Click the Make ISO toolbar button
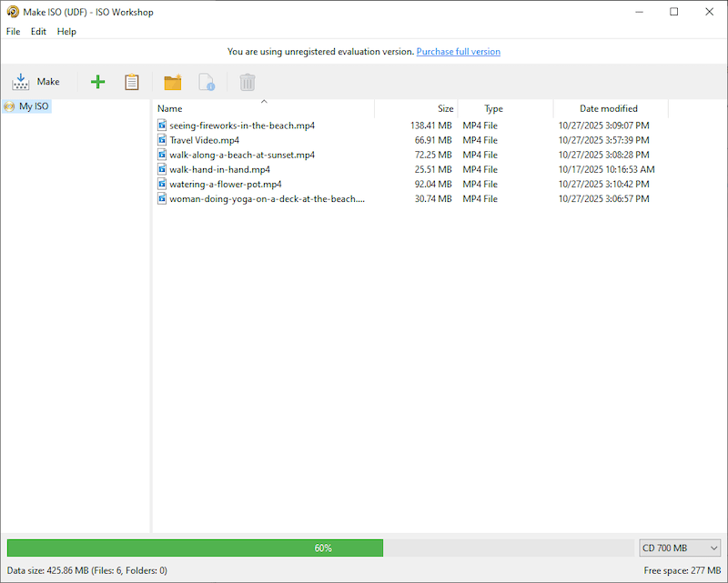Viewport: 728px width, 583px height. [36, 82]
